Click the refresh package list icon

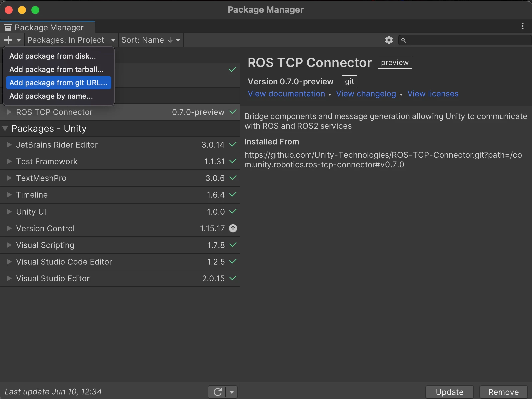(217, 392)
